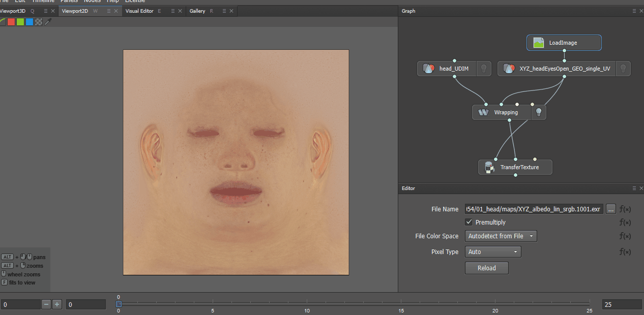Viewport: 644px width, 315px height.
Task: Click the f(x) expression icon beside File Name
Action: click(x=624, y=209)
